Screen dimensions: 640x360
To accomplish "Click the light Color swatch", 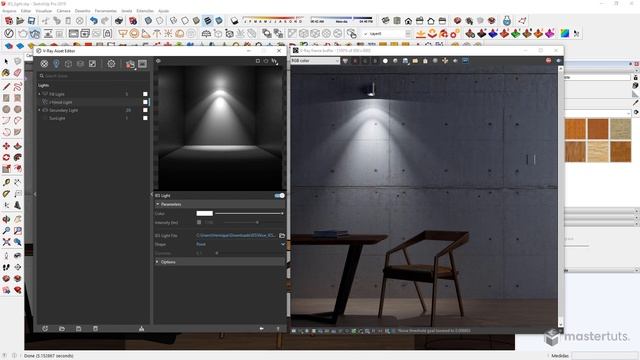I will pyautogui.click(x=204, y=213).
